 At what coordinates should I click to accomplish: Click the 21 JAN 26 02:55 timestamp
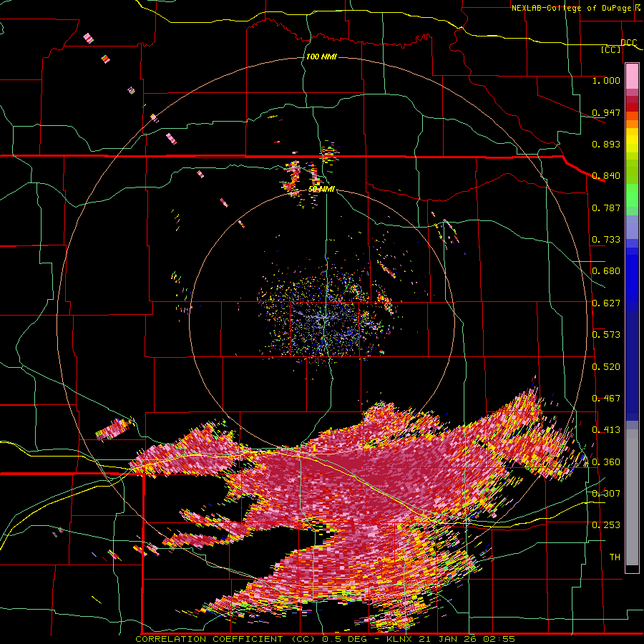[467, 639]
